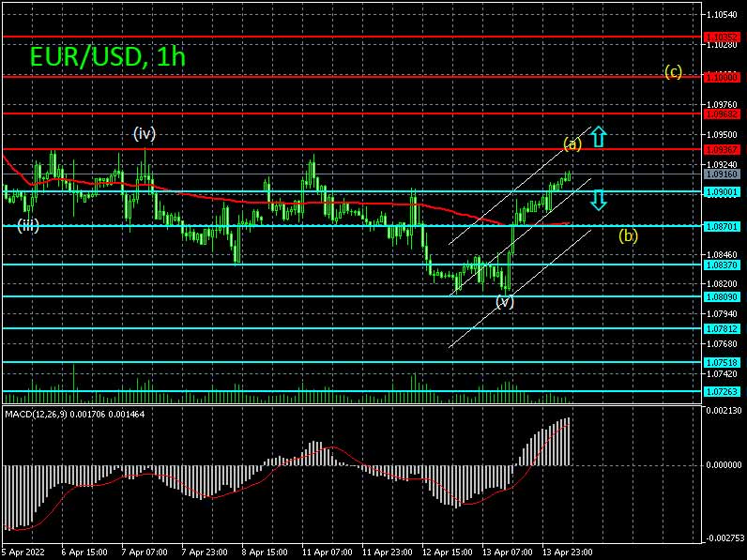Click the (iv) wave label

[145, 134]
